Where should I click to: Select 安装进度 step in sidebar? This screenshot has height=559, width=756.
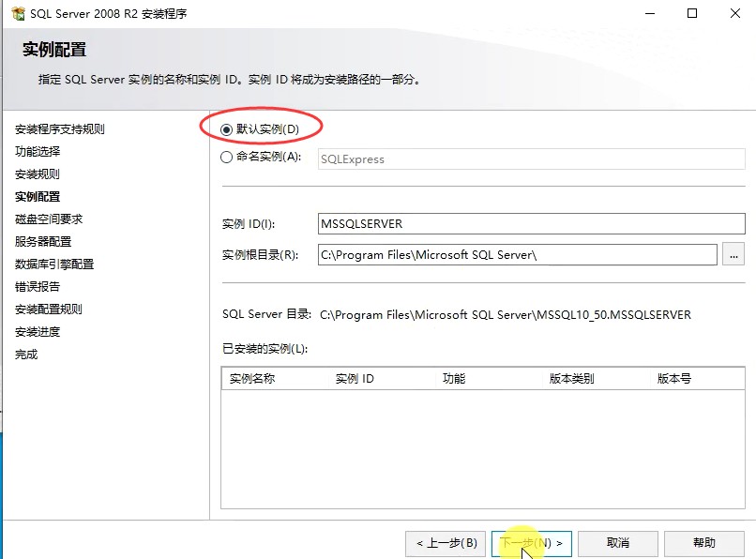click(x=38, y=332)
